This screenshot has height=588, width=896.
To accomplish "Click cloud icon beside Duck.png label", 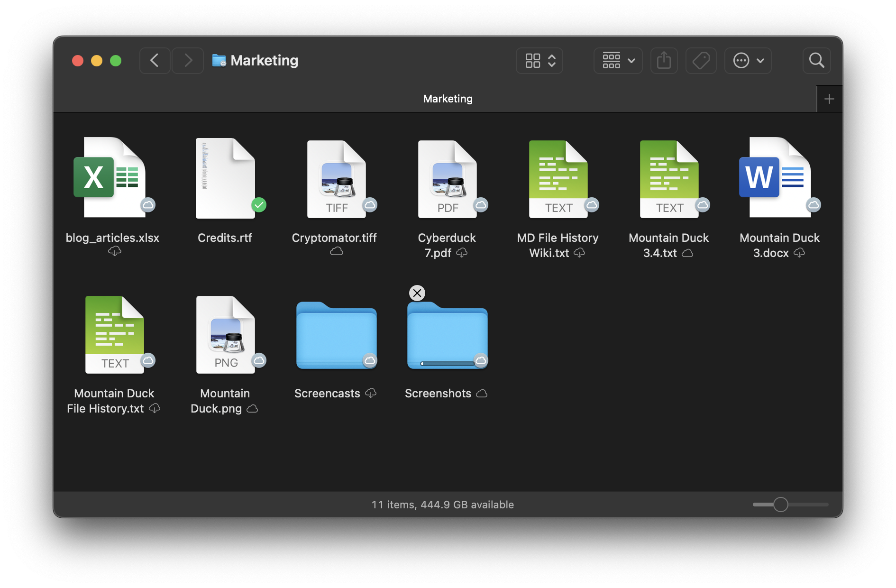I will coord(253,409).
